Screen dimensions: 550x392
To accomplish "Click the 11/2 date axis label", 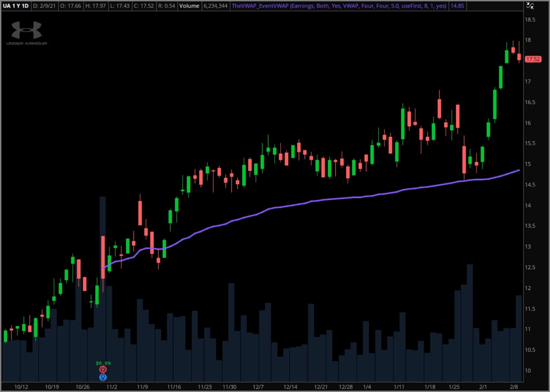I will pos(111,387).
